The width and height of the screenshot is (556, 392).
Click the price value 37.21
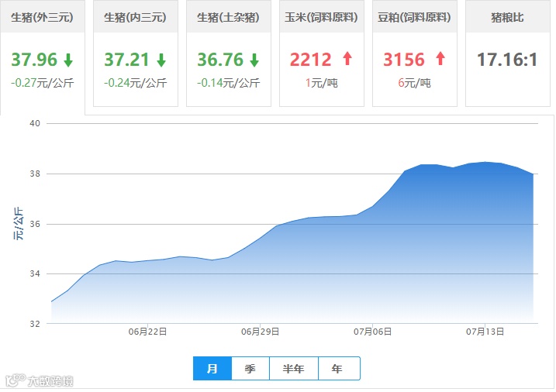tap(127, 60)
